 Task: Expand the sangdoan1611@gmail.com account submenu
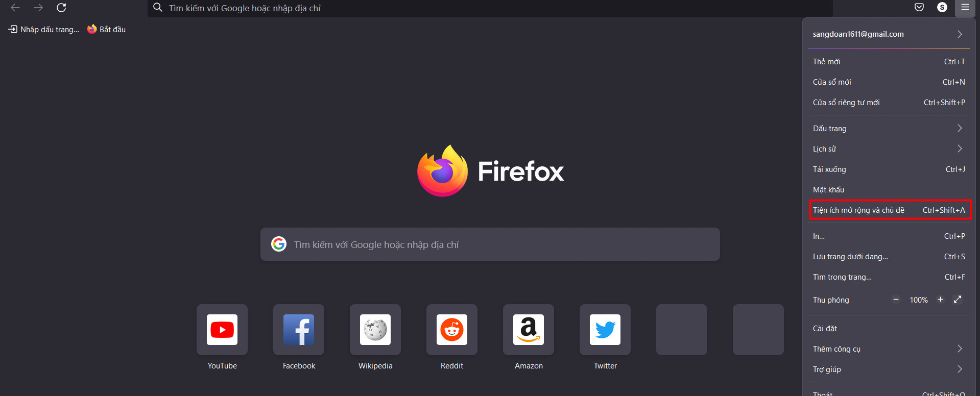tap(889, 34)
